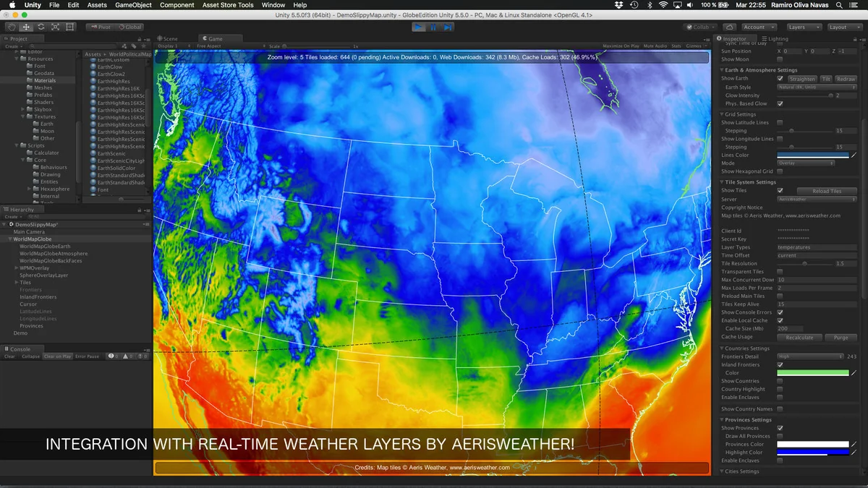The image size is (868, 488).
Task: Open the Cloud services icon
Action: [730, 27]
